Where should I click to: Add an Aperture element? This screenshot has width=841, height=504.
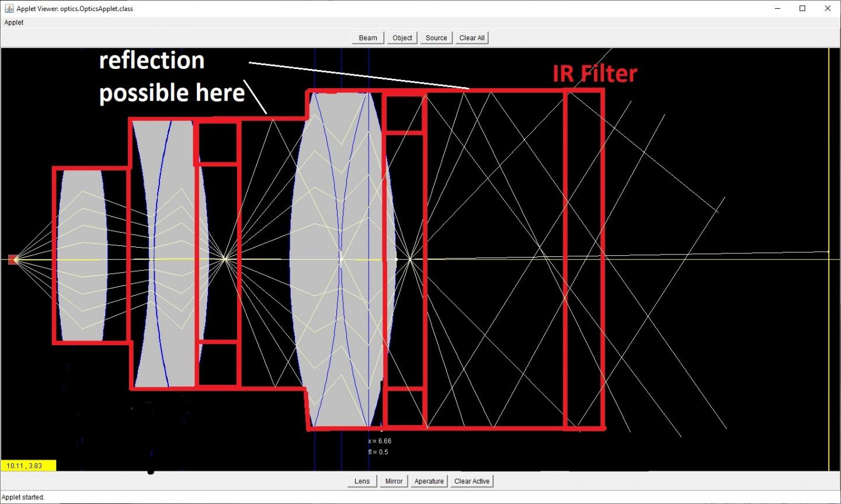tap(429, 481)
